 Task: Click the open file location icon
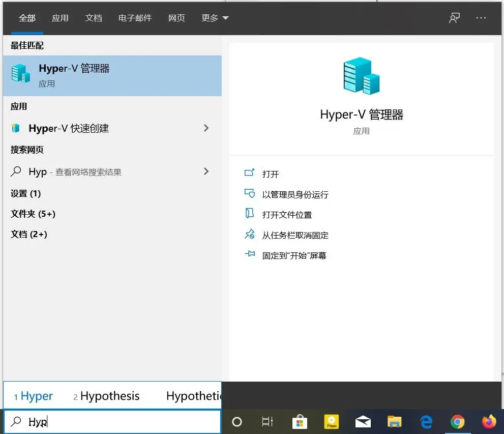tap(249, 213)
